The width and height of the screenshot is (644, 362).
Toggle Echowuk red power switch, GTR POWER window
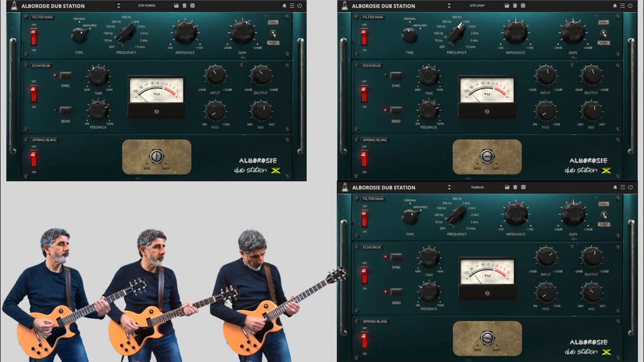[x=34, y=94]
